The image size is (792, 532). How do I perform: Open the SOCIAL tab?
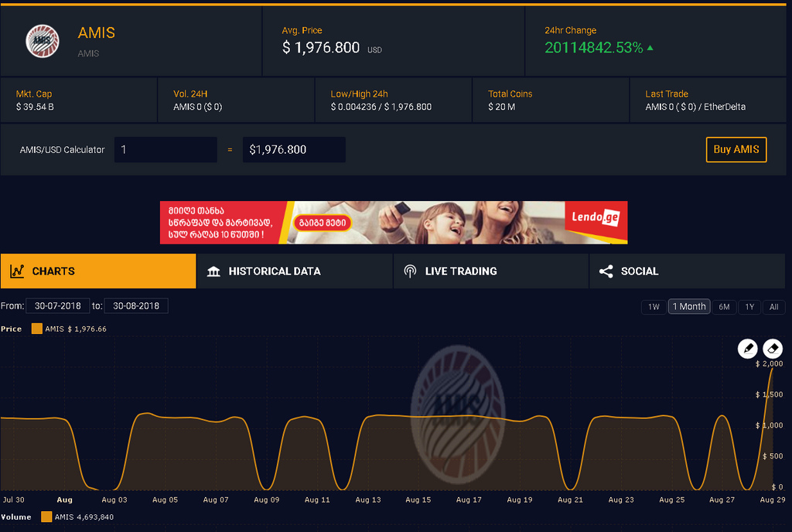(687, 271)
